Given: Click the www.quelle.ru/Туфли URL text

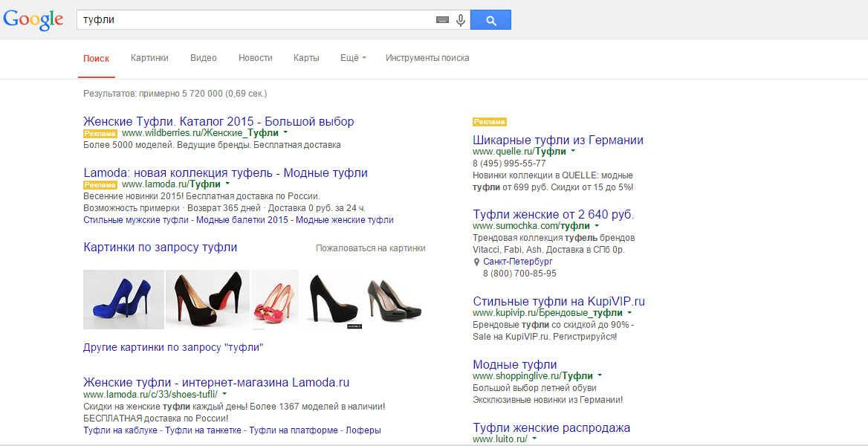Looking at the screenshot, I should click(519, 151).
